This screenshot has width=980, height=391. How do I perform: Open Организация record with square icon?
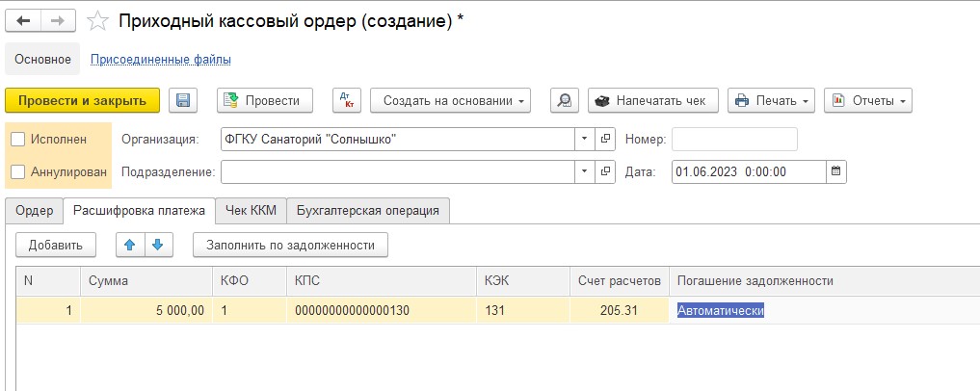[x=605, y=140]
